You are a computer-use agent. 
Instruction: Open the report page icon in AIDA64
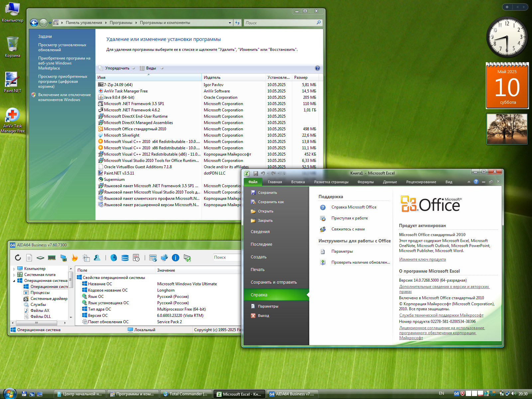tap(29, 258)
